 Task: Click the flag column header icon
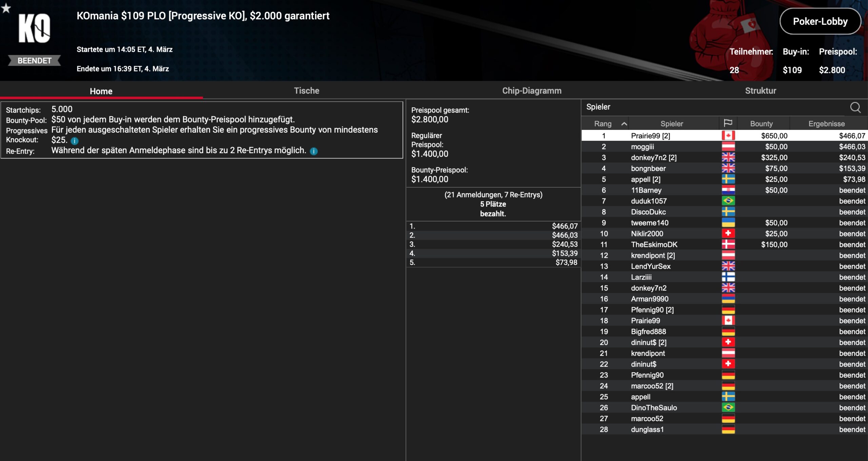point(728,123)
